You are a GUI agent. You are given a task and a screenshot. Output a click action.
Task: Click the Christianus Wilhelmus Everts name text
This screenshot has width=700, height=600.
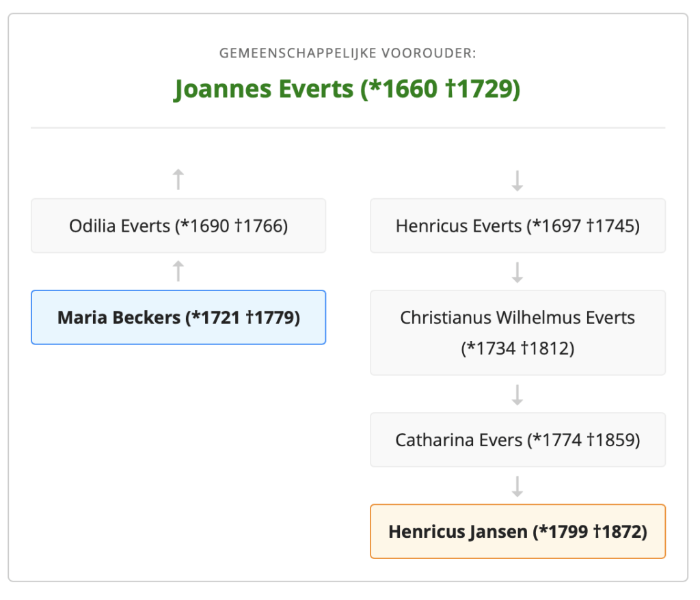click(517, 318)
